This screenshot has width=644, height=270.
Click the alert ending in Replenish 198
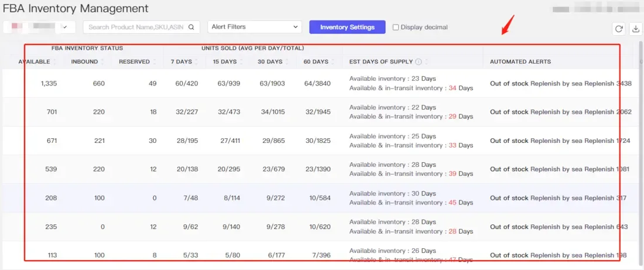click(x=558, y=255)
